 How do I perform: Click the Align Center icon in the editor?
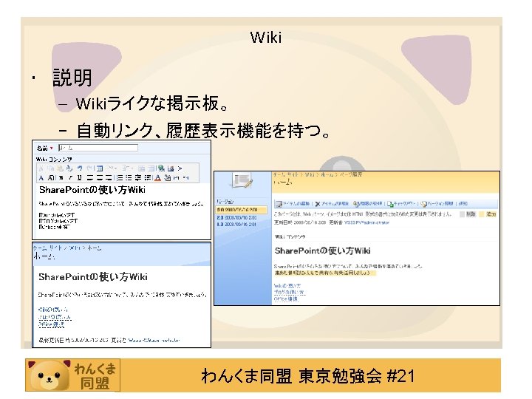coord(100,178)
